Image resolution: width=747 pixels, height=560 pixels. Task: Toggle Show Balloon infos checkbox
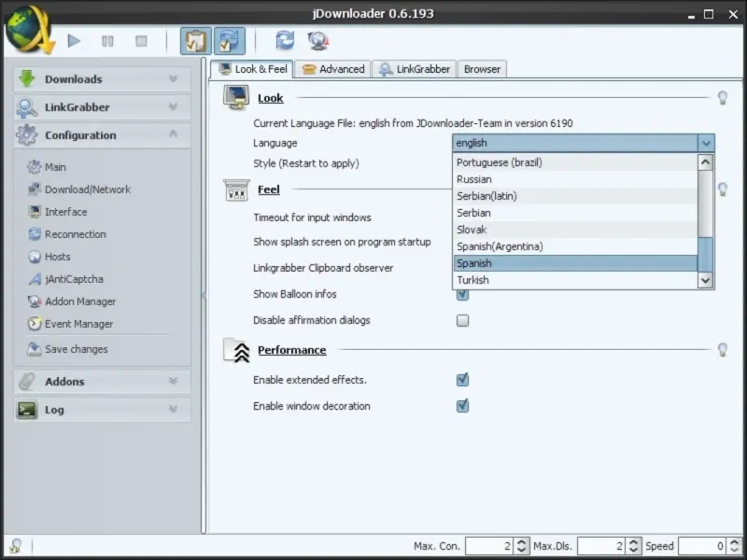coord(462,294)
